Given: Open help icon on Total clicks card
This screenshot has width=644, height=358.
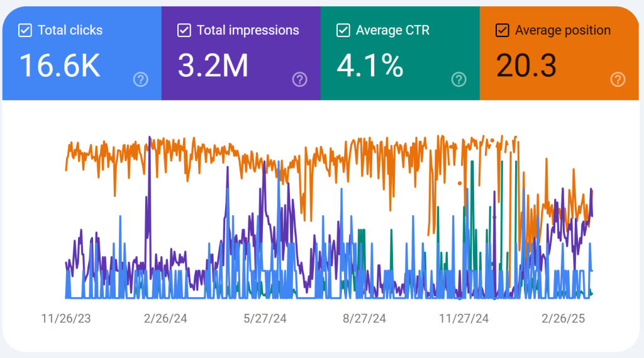Looking at the screenshot, I should (141, 79).
